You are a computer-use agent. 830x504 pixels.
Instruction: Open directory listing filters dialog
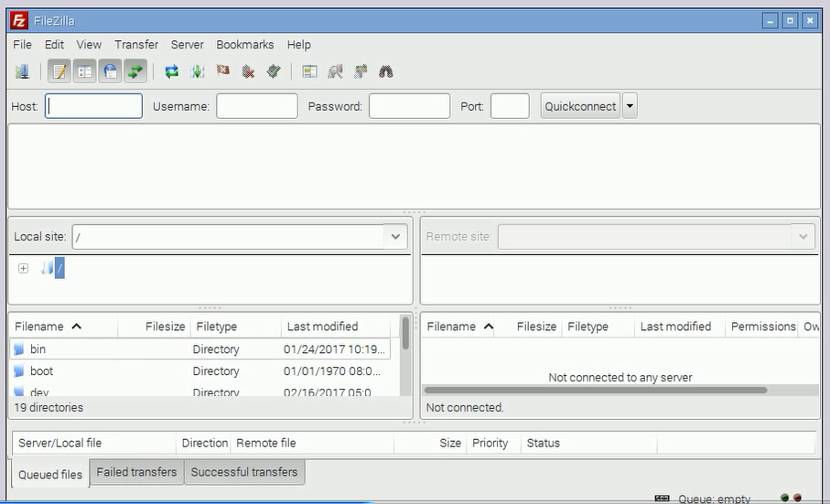[309, 71]
